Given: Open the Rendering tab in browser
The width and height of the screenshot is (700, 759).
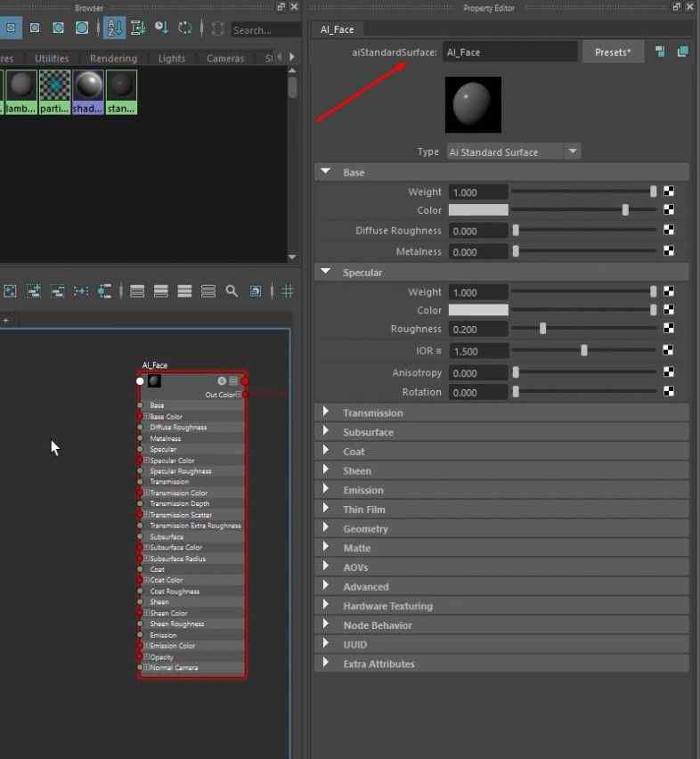Looking at the screenshot, I should click(x=113, y=59).
